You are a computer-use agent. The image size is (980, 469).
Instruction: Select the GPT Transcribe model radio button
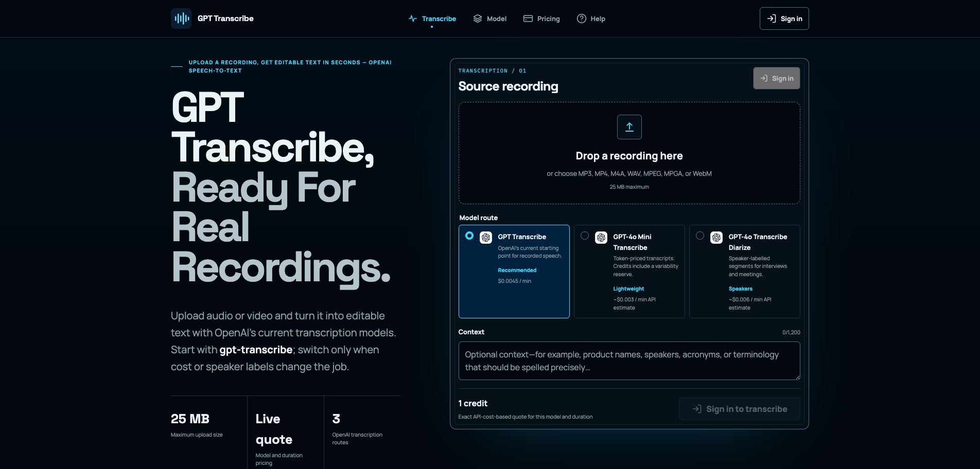point(469,236)
